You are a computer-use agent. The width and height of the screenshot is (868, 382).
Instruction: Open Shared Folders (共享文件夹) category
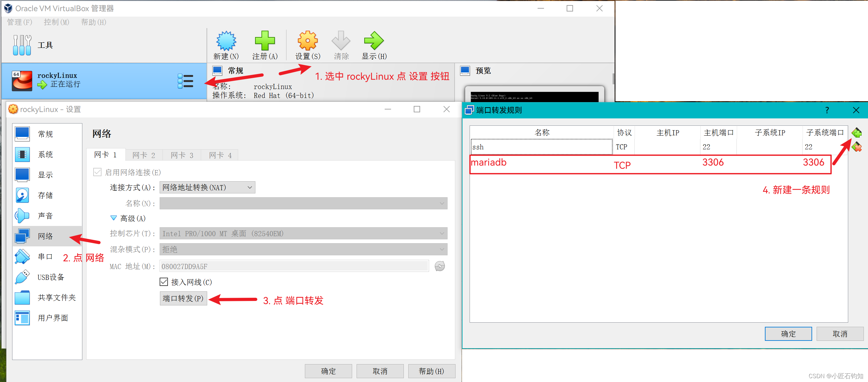pyautogui.click(x=47, y=297)
